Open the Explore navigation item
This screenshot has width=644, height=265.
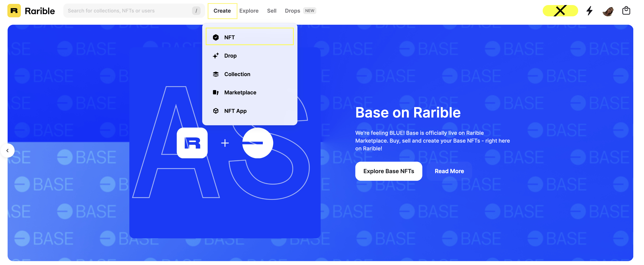pyautogui.click(x=249, y=11)
